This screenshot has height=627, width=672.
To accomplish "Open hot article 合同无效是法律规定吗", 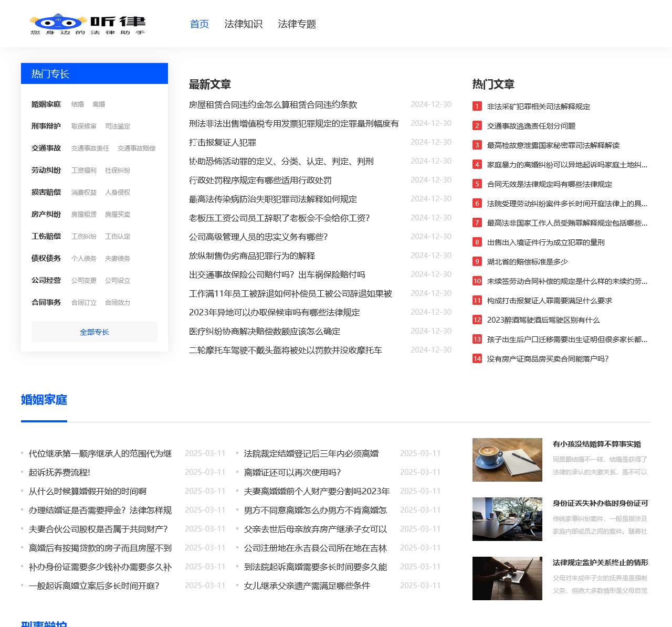I will pyautogui.click(x=550, y=184).
